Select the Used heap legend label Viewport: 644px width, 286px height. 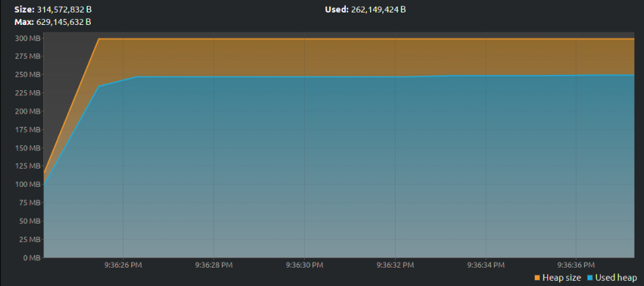(615, 278)
